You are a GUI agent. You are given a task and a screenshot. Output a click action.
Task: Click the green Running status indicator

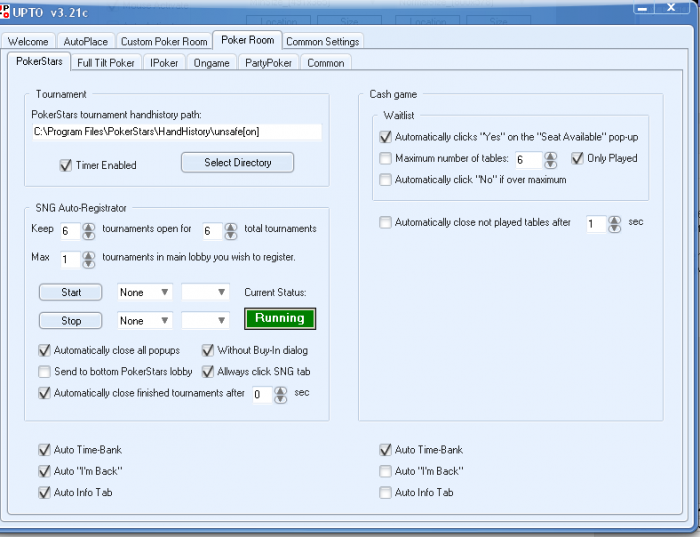point(280,318)
